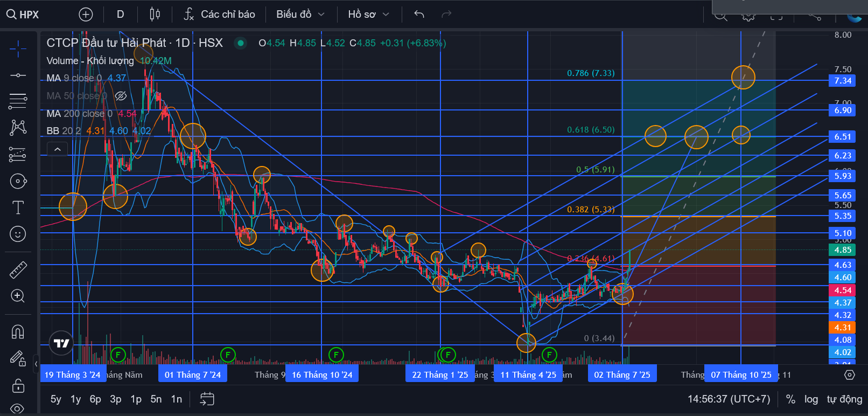Click the 7.34 price axis label
The image size is (868, 416).
click(843, 81)
